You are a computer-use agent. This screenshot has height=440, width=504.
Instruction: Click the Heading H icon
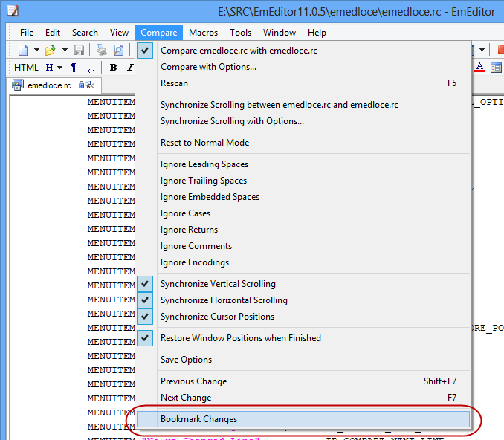point(49,68)
